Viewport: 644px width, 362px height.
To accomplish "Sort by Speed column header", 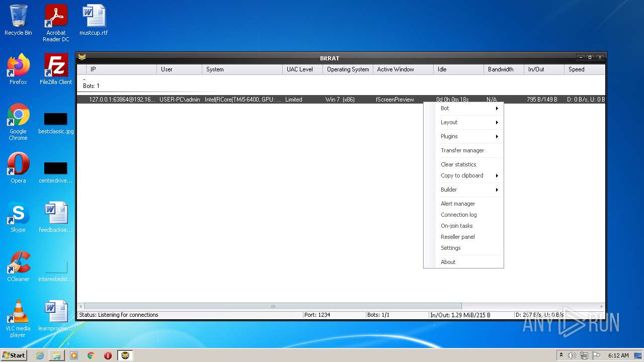I will tap(585, 69).
